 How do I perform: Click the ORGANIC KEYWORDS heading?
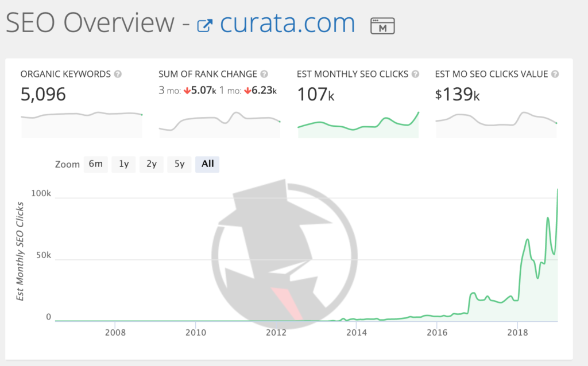pos(65,74)
